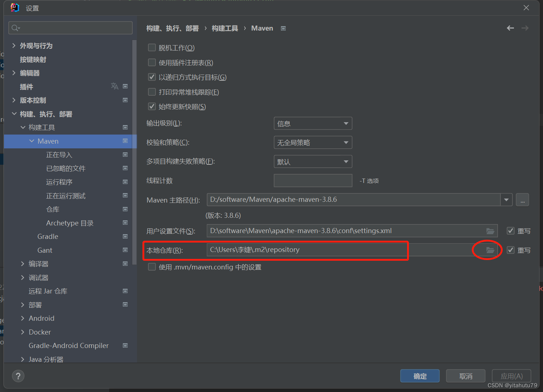Click the settings tree vertical scrollbar
This screenshot has width=543, height=392.
coord(134,152)
